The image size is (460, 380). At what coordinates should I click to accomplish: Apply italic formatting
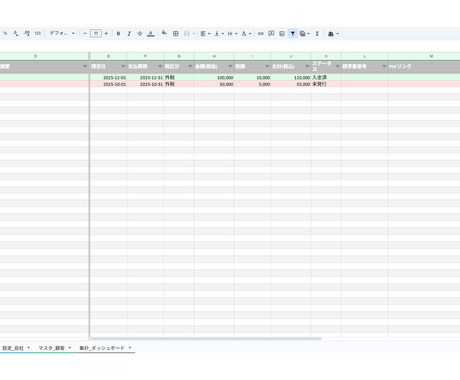[129, 34]
